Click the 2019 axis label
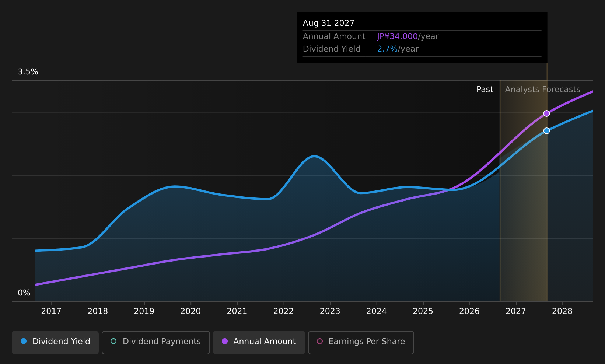 pos(144,311)
